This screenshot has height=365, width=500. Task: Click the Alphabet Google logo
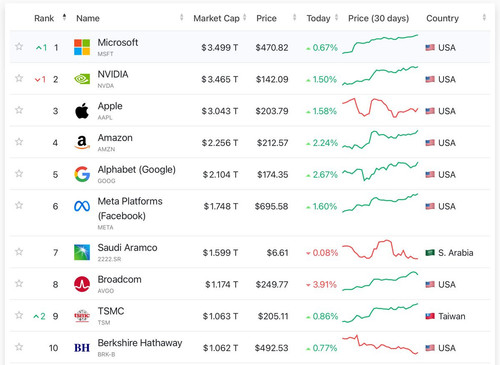[82, 174]
